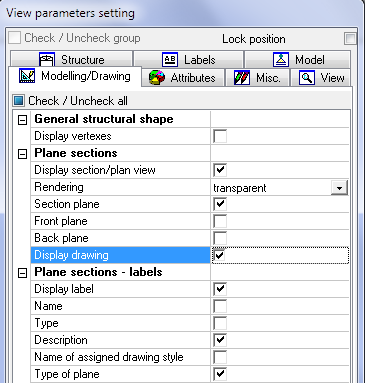The width and height of the screenshot is (365, 383).
Task: Toggle the Front plane checkbox
Action: click(x=220, y=221)
